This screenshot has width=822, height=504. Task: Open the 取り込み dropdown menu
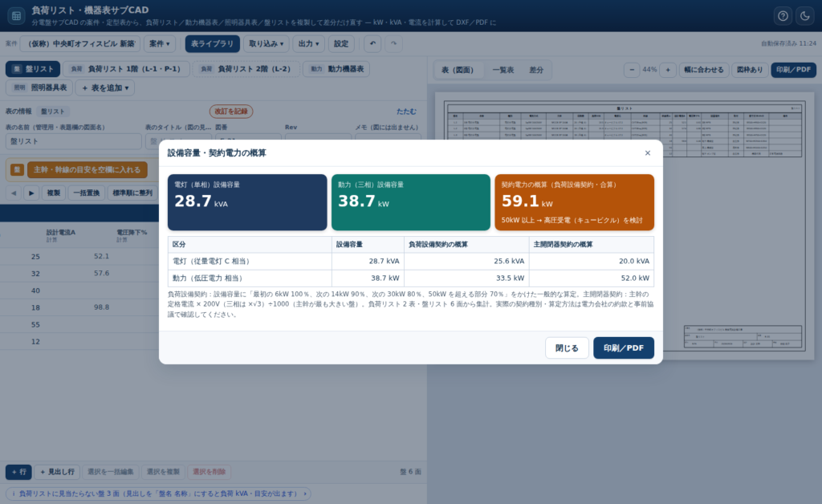point(267,43)
